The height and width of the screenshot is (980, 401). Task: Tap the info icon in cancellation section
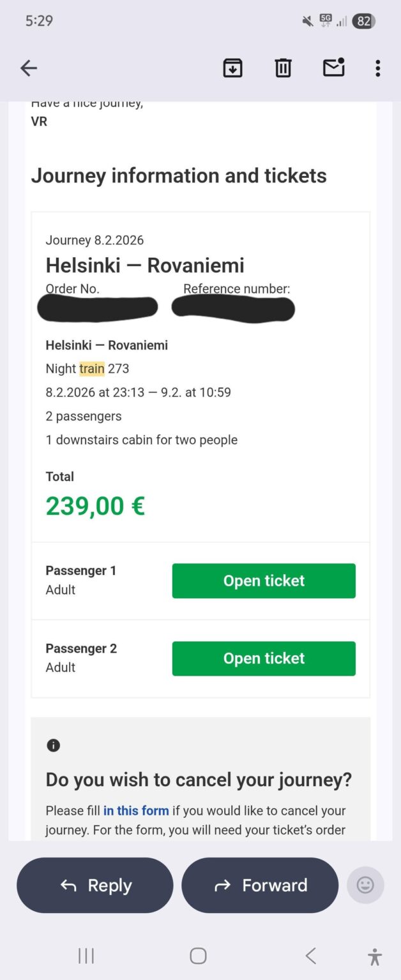[x=54, y=745]
